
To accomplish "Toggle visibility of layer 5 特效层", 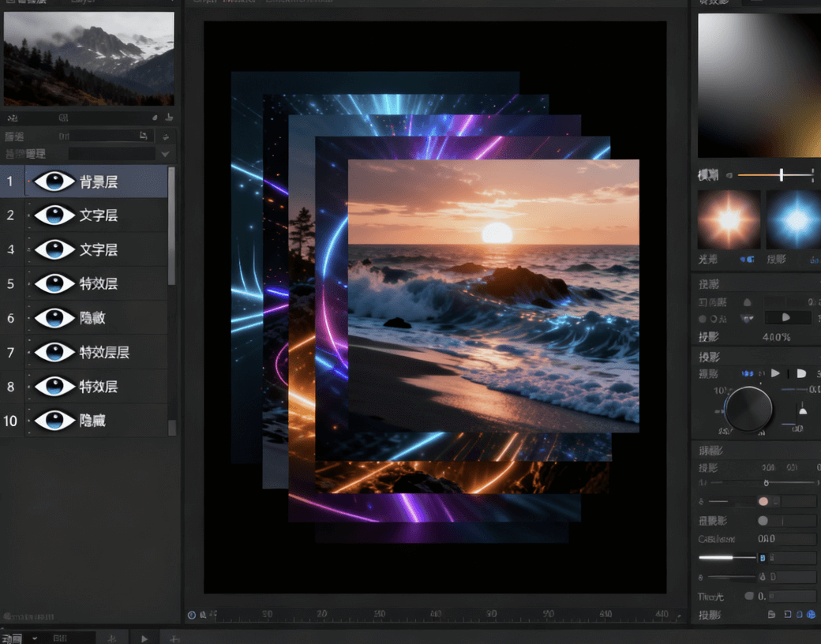I will [54, 284].
